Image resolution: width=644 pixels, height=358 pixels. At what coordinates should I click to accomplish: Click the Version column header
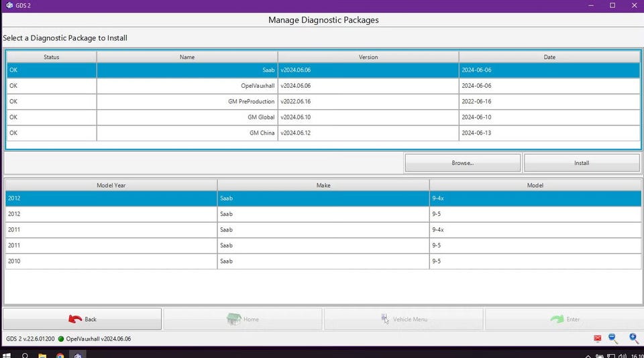(368, 57)
